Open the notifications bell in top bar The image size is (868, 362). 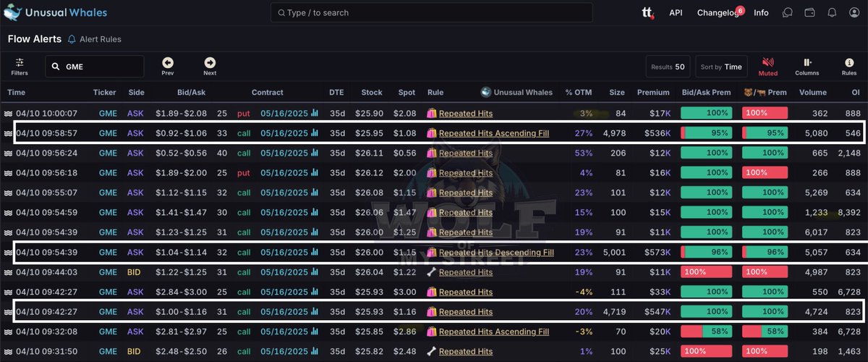[832, 13]
